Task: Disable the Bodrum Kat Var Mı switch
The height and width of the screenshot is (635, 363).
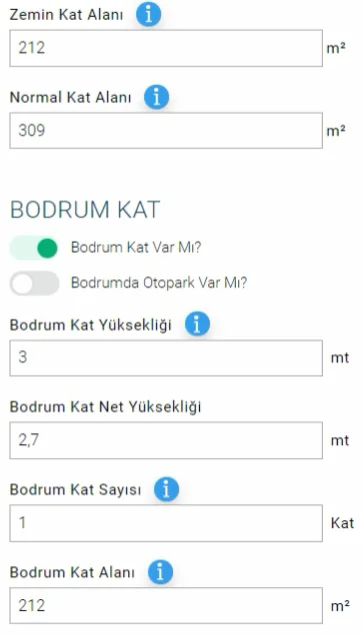Action: (34, 248)
